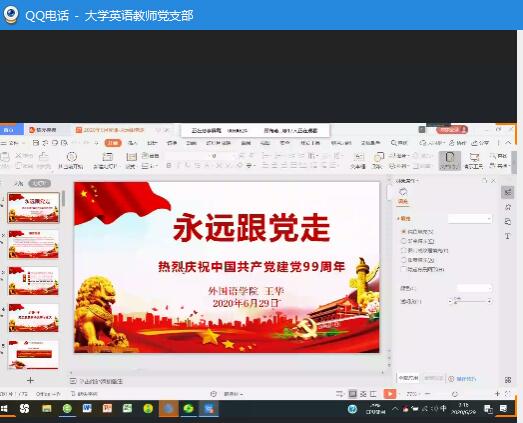The width and height of the screenshot is (523, 423).
Task: Click the add new slide plus icon
Action: (x=30, y=380)
